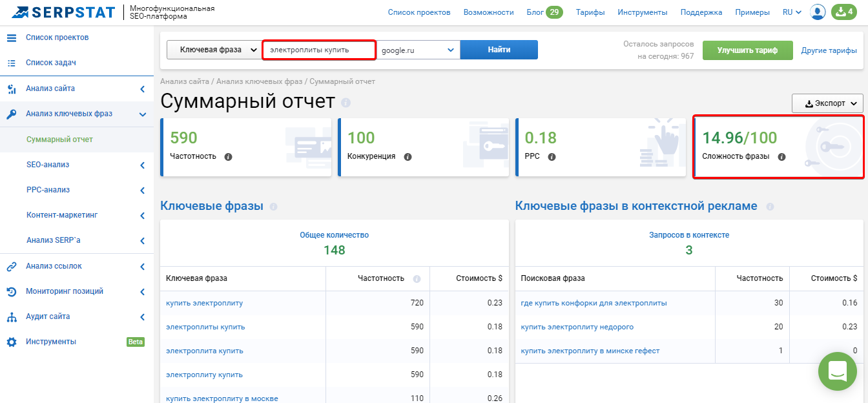Open the RU language dropdown
Image resolution: width=868 pixels, height=403 pixels.
(792, 12)
